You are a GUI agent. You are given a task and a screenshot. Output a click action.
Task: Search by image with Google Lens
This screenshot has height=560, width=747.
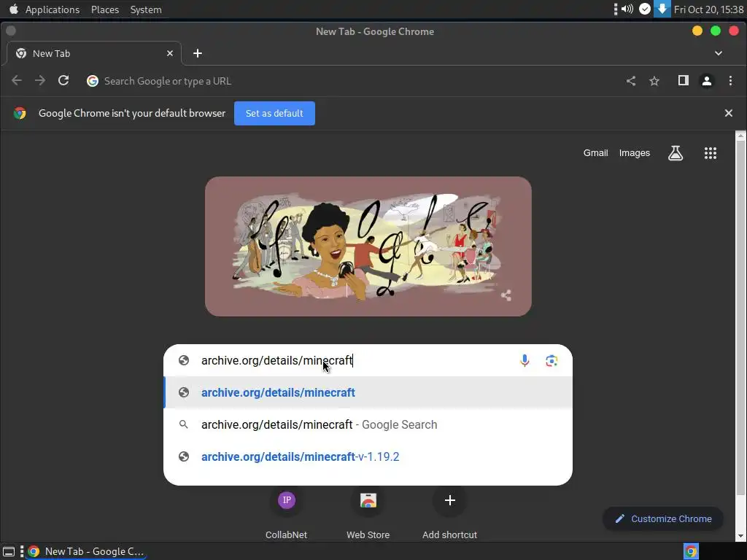pyautogui.click(x=551, y=360)
